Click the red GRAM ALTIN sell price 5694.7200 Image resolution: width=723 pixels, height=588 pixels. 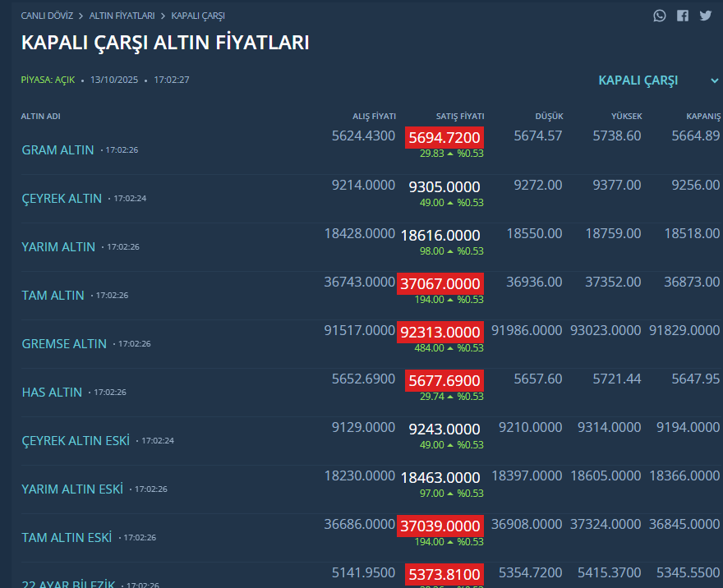(x=444, y=137)
